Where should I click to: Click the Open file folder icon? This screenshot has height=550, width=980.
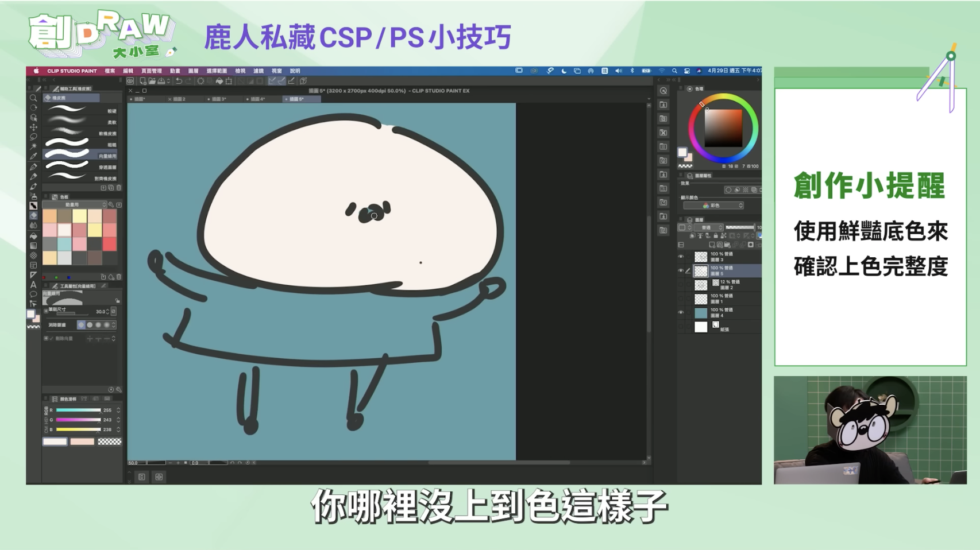pos(152,81)
